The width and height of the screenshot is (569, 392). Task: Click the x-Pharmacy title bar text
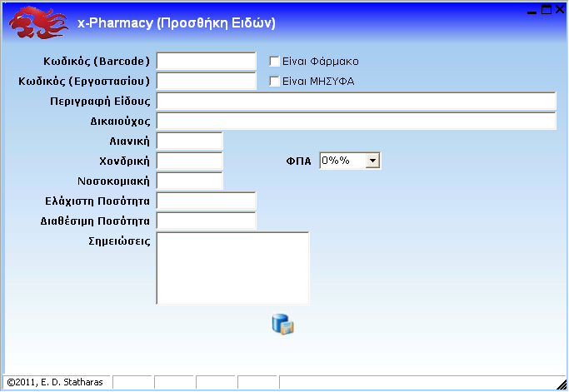pos(176,23)
